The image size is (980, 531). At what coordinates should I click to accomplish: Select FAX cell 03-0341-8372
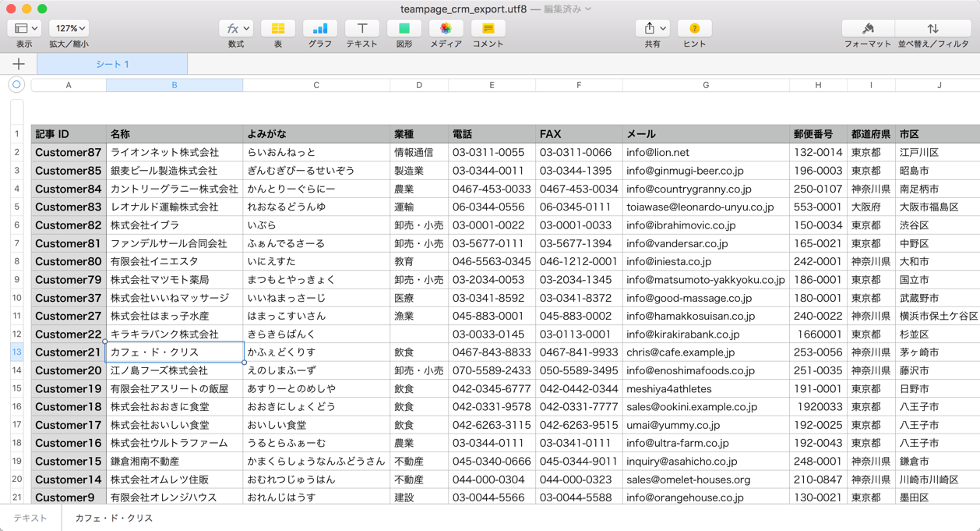click(x=579, y=298)
